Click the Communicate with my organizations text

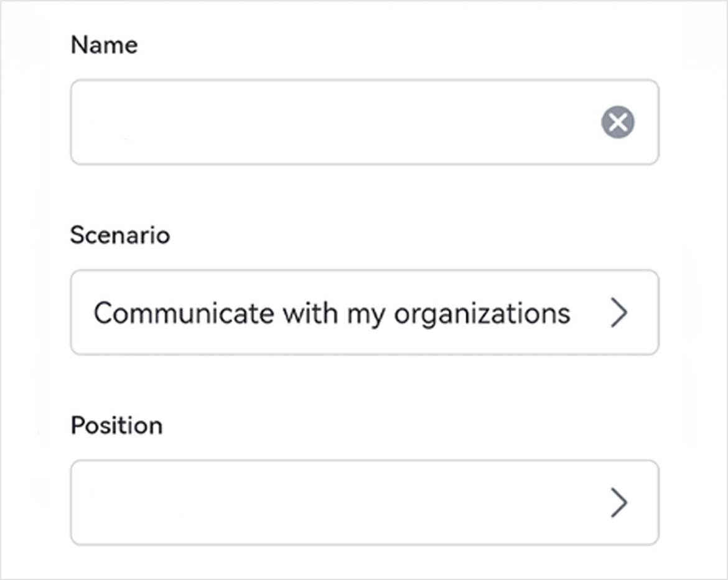pyautogui.click(x=332, y=313)
